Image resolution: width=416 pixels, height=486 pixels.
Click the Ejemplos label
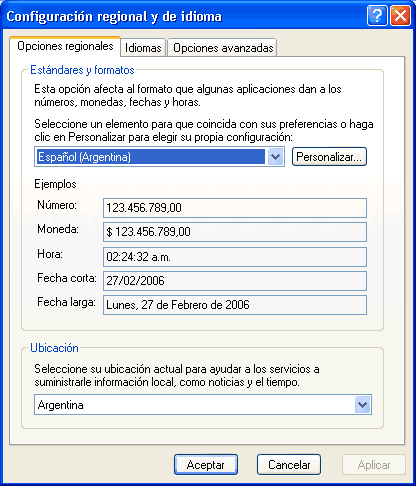(x=55, y=184)
